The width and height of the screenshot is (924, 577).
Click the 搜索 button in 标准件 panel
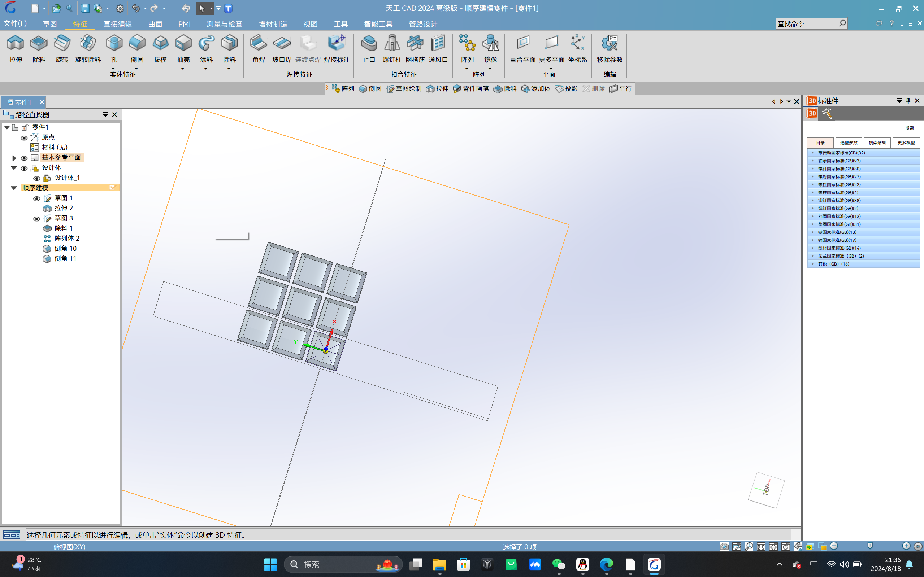click(x=909, y=128)
